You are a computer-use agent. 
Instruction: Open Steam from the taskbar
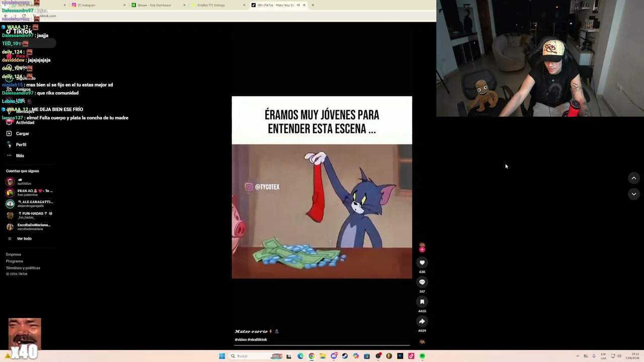(345, 356)
